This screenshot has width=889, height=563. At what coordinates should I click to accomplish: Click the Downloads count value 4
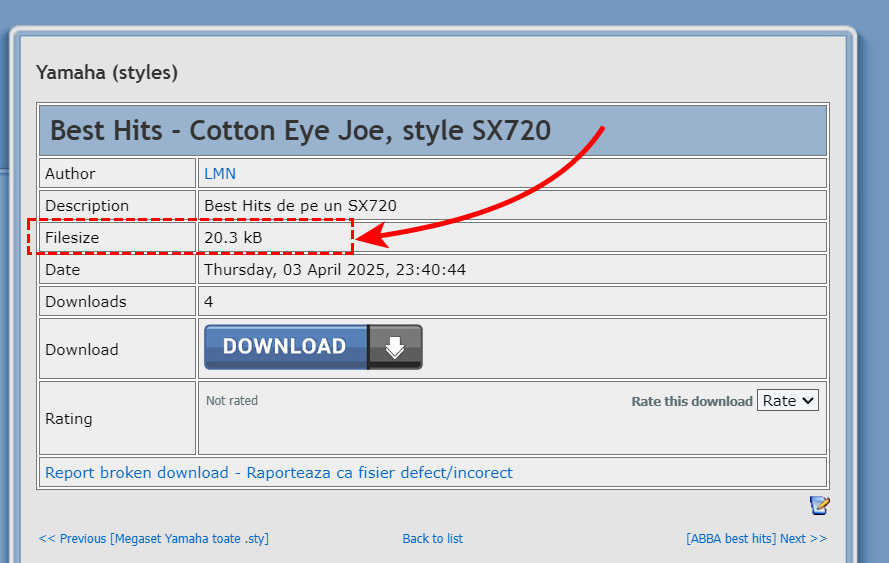pyautogui.click(x=209, y=302)
